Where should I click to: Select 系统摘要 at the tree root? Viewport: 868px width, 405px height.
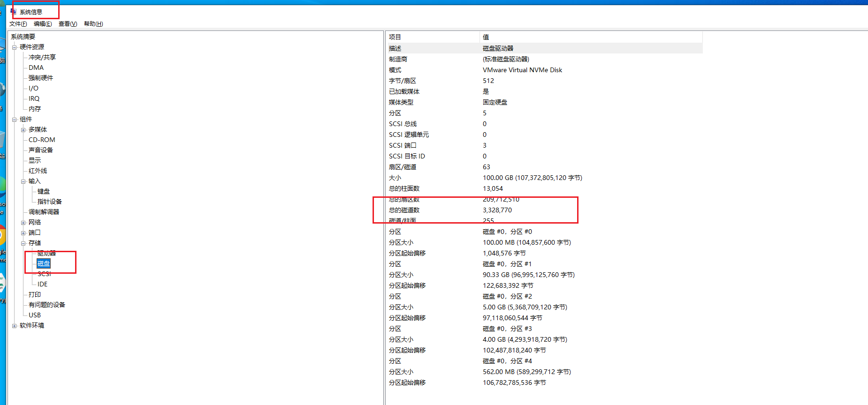coord(23,37)
